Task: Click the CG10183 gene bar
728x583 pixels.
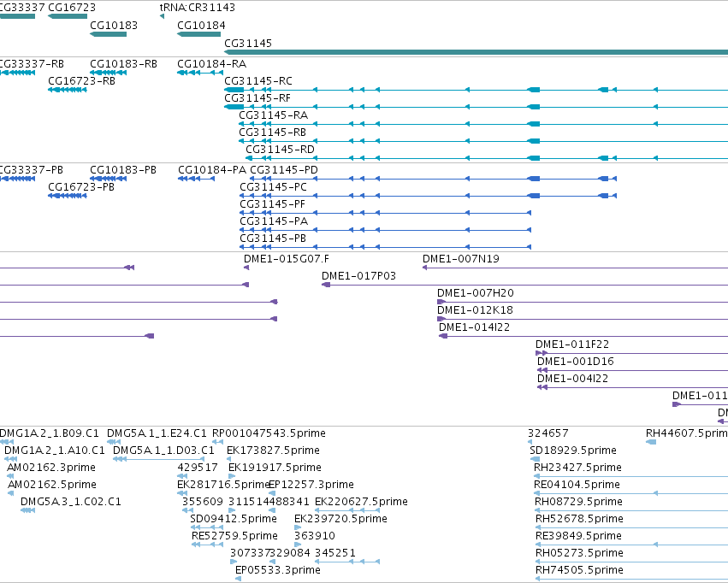Action: (x=108, y=34)
